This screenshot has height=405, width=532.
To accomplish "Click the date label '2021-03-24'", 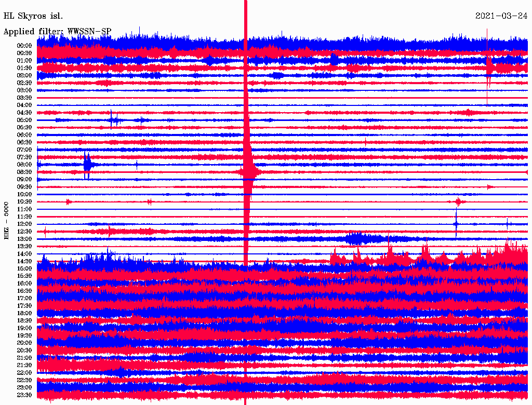I will (501, 16).
